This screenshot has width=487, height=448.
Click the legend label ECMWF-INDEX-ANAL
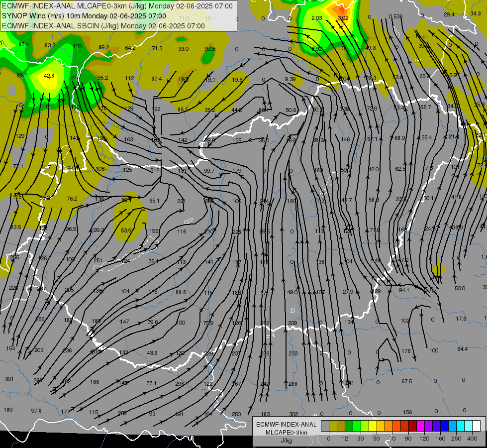click(x=286, y=425)
